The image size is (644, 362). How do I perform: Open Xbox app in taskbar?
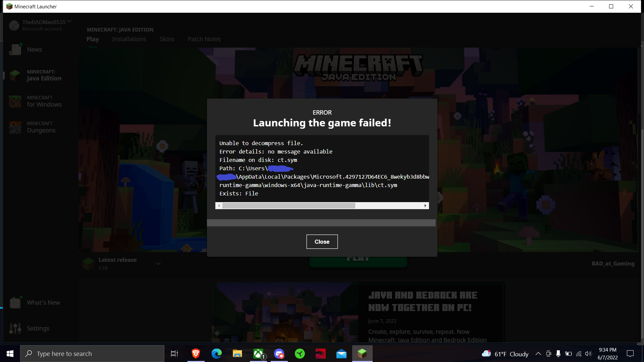point(258,354)
